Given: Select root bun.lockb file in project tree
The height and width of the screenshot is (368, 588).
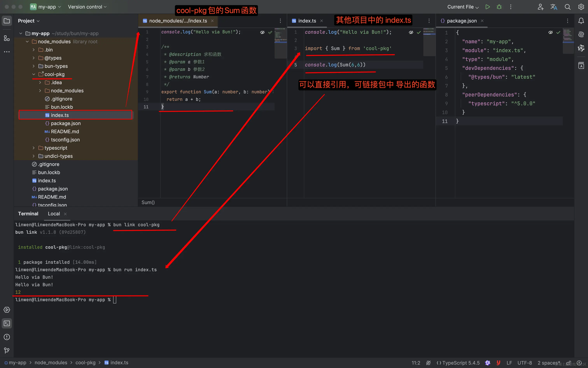Looking at the screenshot, I should [49, 172].
